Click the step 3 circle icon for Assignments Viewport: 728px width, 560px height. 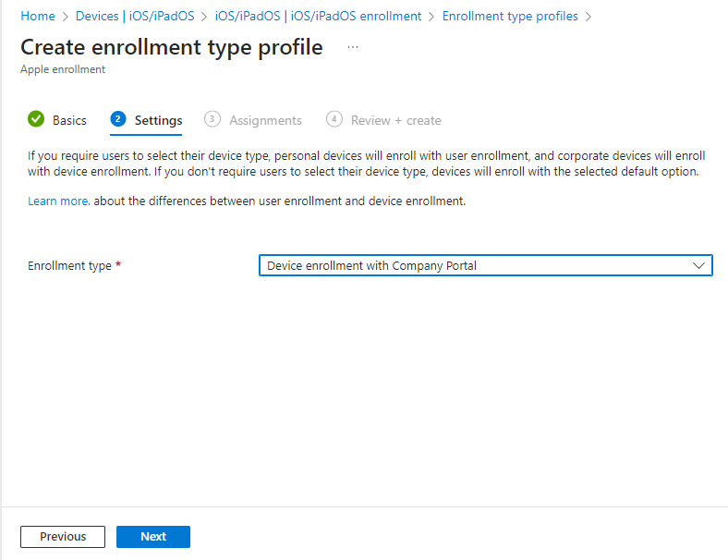tap(212, 119)
